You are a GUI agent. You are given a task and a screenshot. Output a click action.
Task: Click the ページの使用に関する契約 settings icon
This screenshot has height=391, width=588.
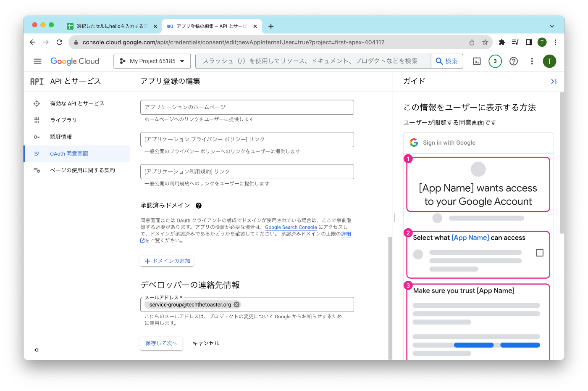point(37,170)
